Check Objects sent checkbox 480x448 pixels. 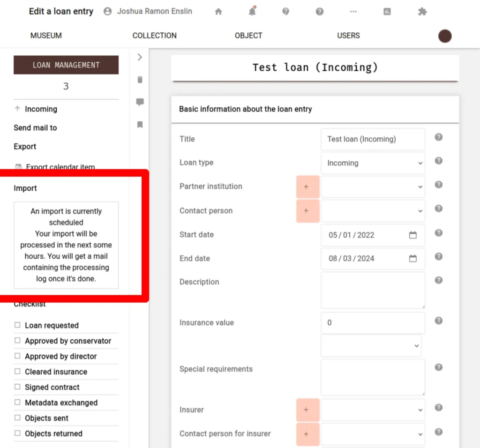click(17, 418)
